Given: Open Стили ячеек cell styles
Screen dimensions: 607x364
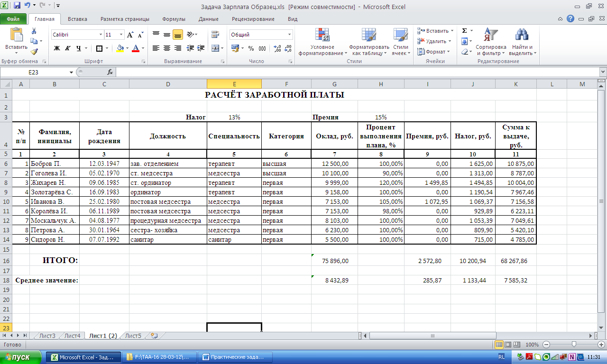Looking at the screenshot, I should click(x=401, y=42).
